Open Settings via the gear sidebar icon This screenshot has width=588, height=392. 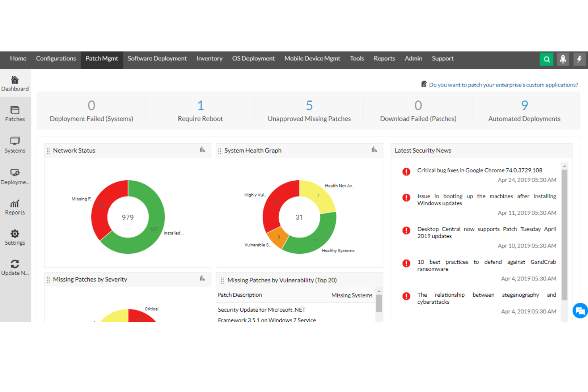(15, 237)
